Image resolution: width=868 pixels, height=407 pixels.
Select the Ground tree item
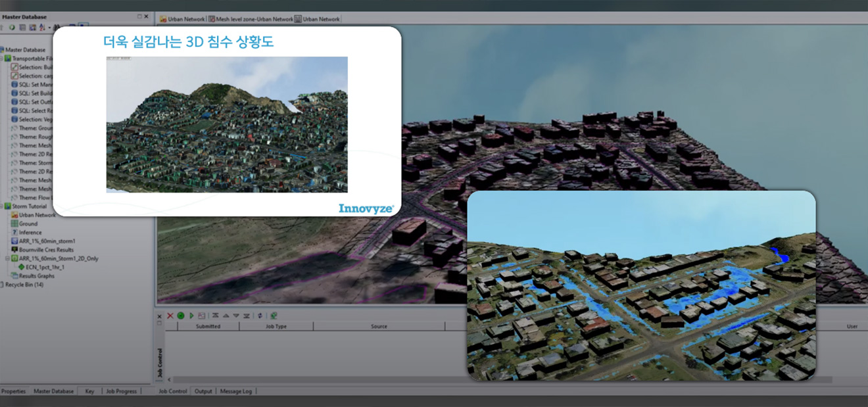coord(24,224)
